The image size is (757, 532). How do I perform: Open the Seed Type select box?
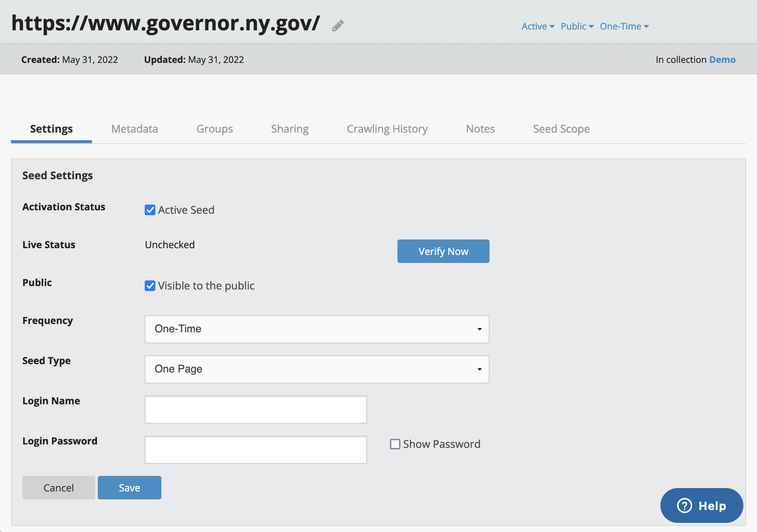(x=317, y=369)
